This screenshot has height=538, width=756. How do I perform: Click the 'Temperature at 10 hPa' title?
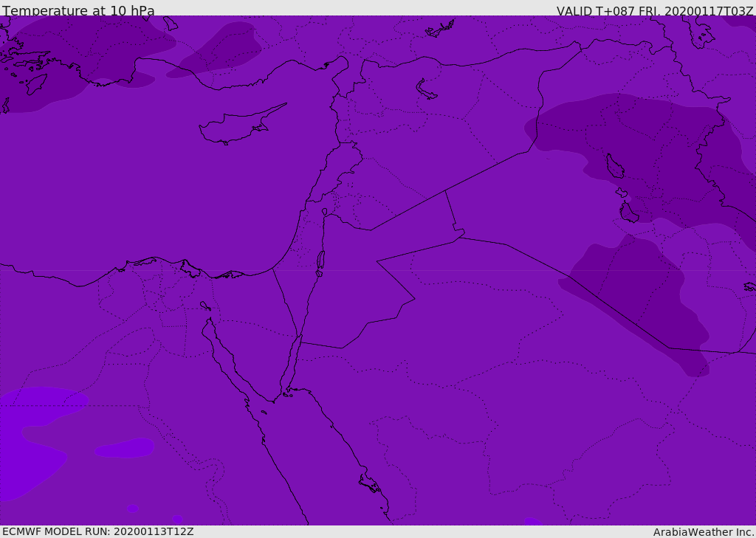(78, 10)
